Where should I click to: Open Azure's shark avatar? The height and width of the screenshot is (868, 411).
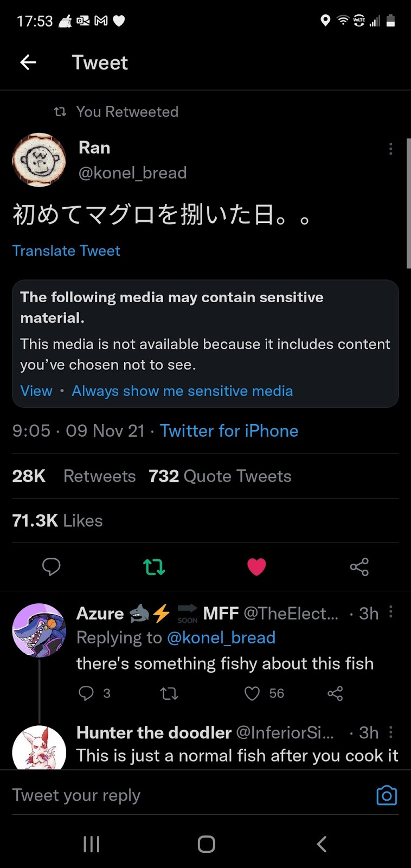click(39, 630)
